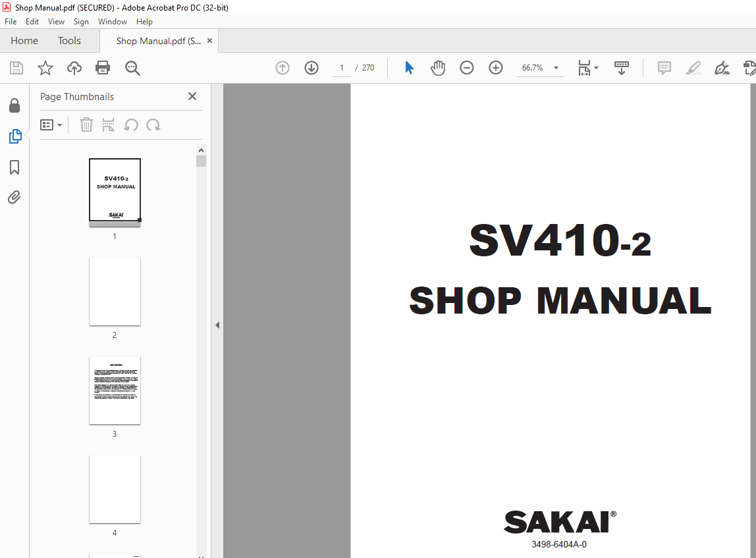Click the 66.7% zoom value field
Image resolution: width=756 pixels, height=558 pixels.
tap(532, 68)
